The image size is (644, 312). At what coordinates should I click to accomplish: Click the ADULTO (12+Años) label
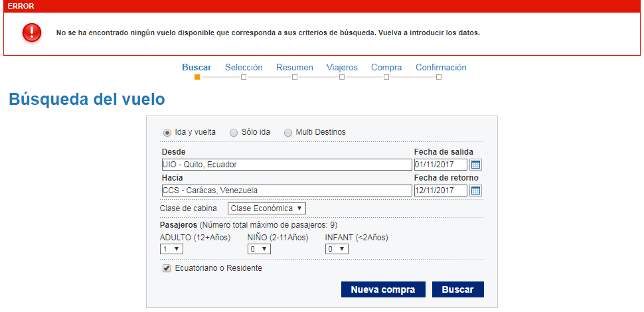click(x=195, y=237)
